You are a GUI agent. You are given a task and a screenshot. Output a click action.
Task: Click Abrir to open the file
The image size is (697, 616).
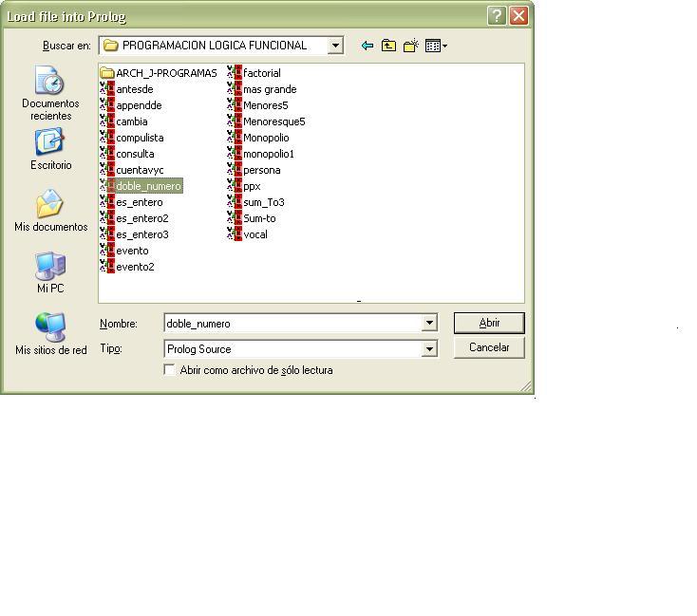489,323
